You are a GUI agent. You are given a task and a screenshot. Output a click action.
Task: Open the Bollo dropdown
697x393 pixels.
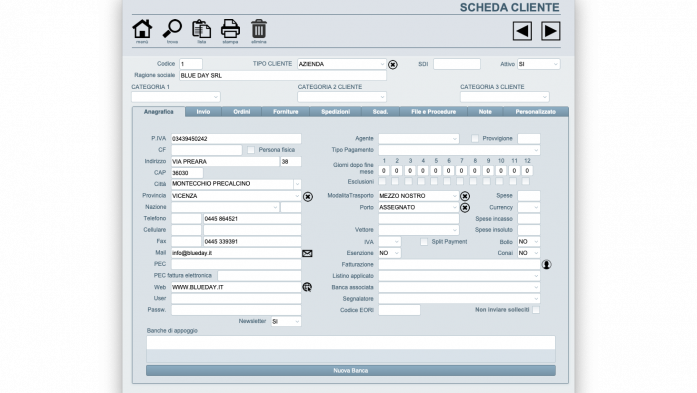529,242
